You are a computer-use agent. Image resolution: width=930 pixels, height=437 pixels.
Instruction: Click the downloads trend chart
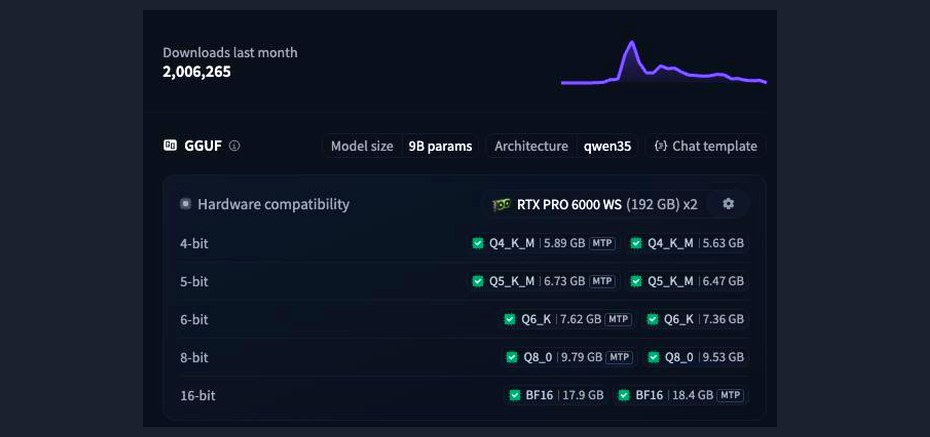(x=664, y=63)
